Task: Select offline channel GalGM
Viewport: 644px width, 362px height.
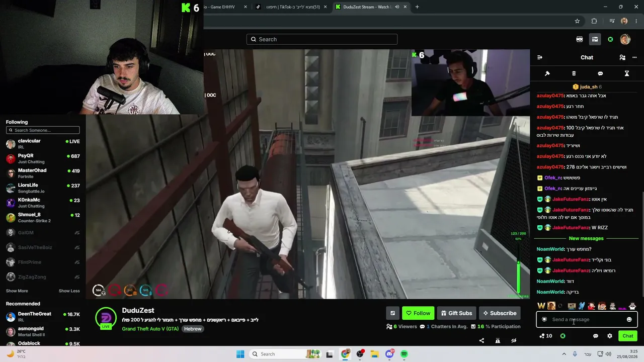Action: pyautogui.click(x=43, y=233)
